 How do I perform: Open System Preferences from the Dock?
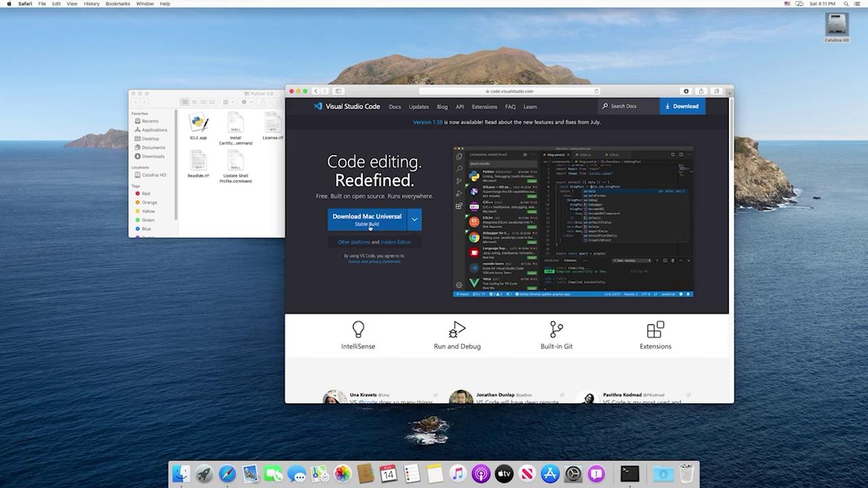point(573,473)
